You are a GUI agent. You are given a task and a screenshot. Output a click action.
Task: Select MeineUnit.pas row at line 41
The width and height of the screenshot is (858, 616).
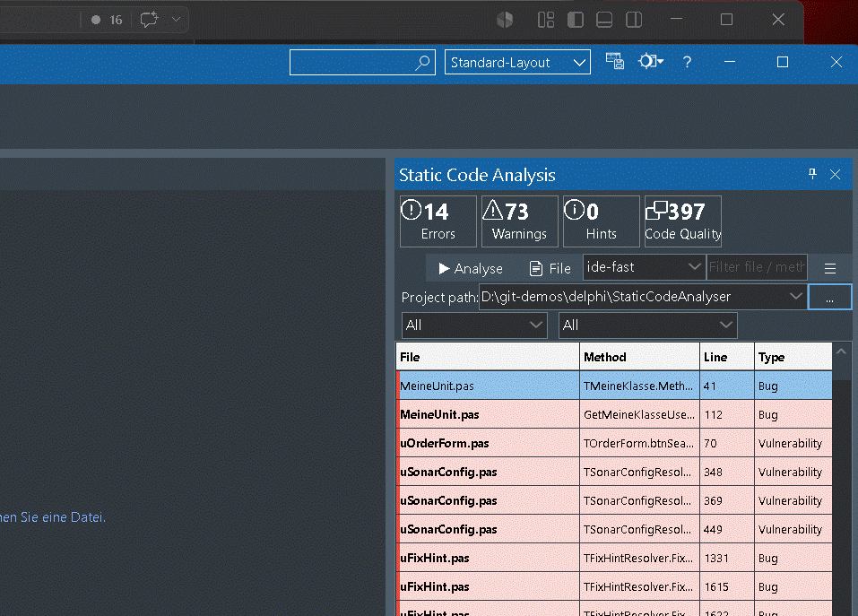point(614,386)
